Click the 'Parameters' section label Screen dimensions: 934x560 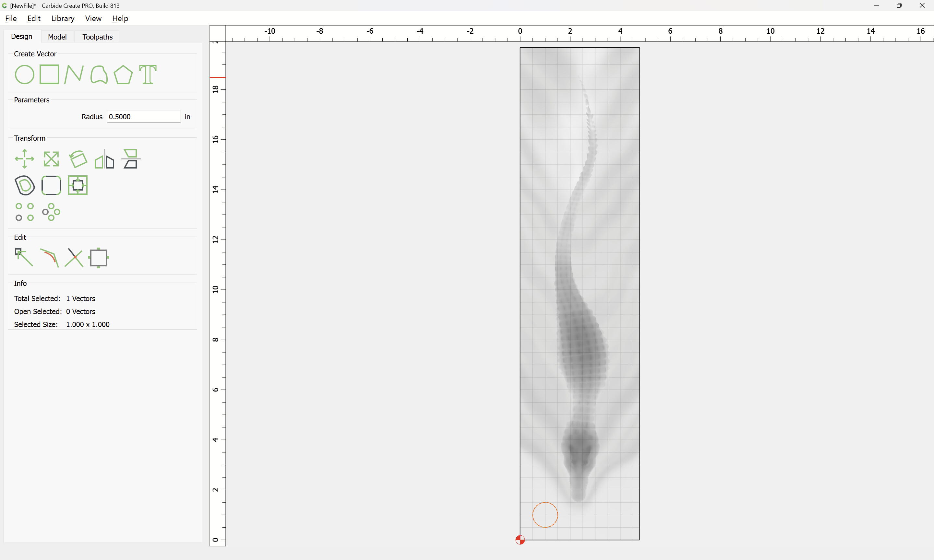tap(32, 100)
